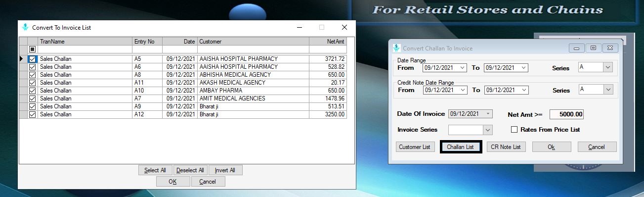Click the Deselect All button

[190, 170]
